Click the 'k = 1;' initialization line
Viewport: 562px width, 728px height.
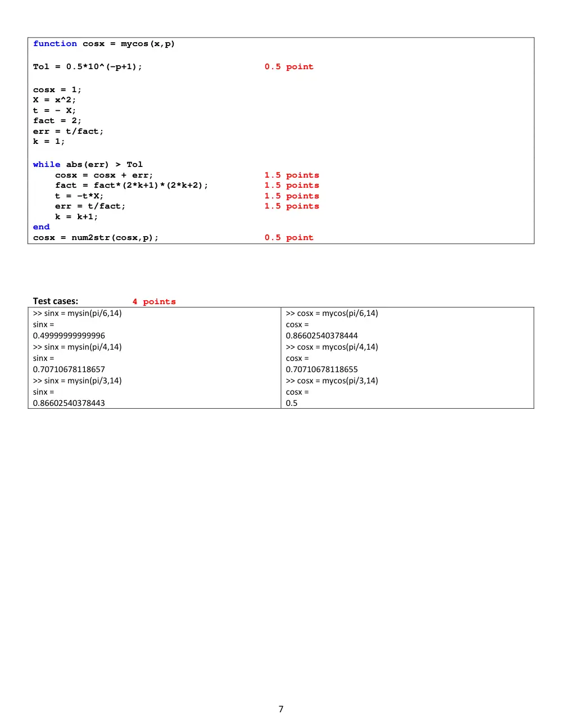[49, 142]
